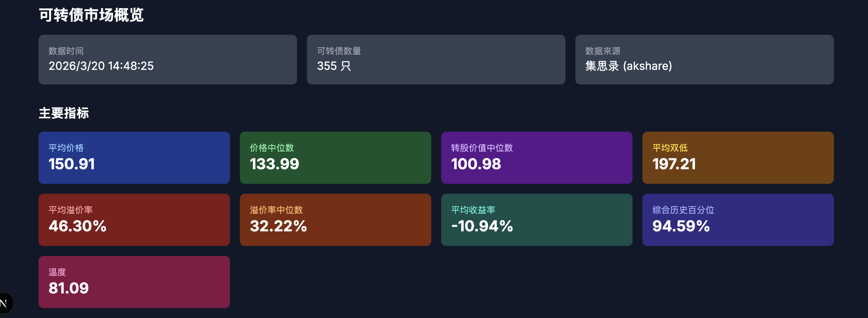Select the brown 平均双低 card
The height and width of the screenshot is (318, 868).
coord(738,158)
